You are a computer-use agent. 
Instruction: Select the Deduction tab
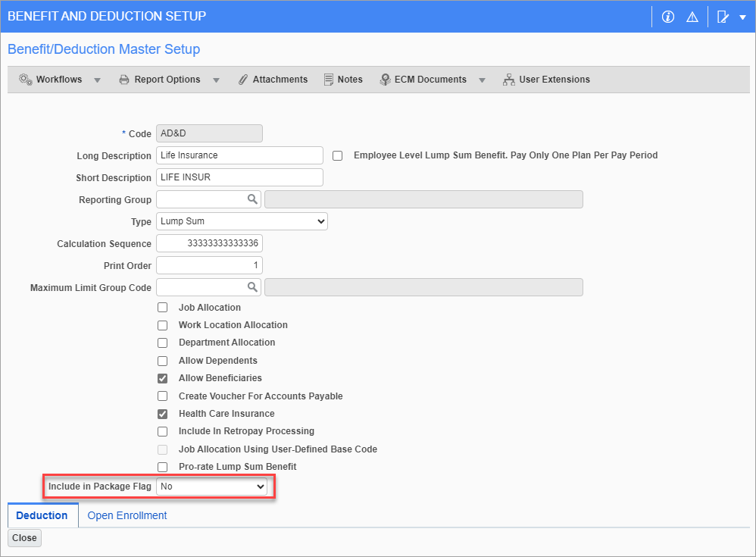point(42,515)
